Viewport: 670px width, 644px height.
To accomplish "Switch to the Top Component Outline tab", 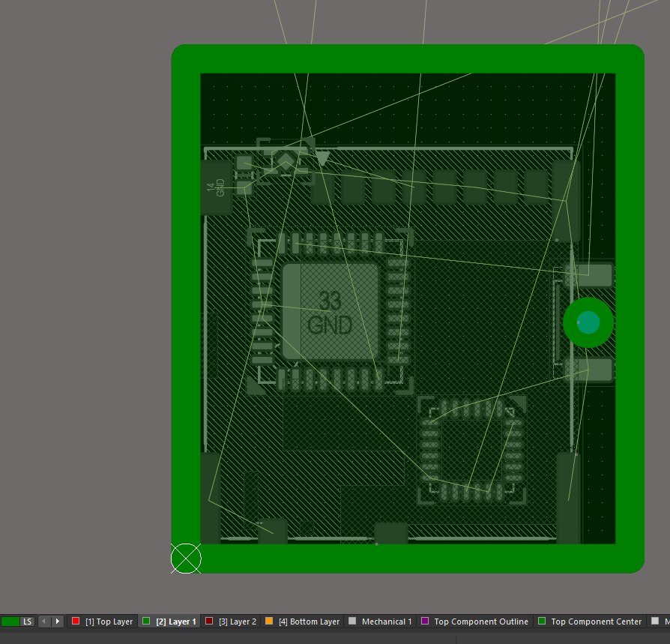I will (474, 622).
